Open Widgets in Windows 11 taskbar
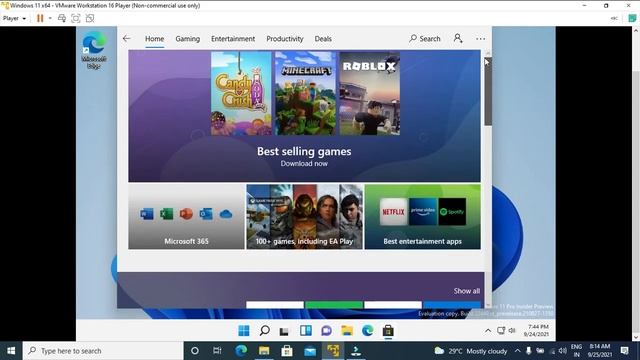Viewport: 640px width, 360px height. [305, 331]
